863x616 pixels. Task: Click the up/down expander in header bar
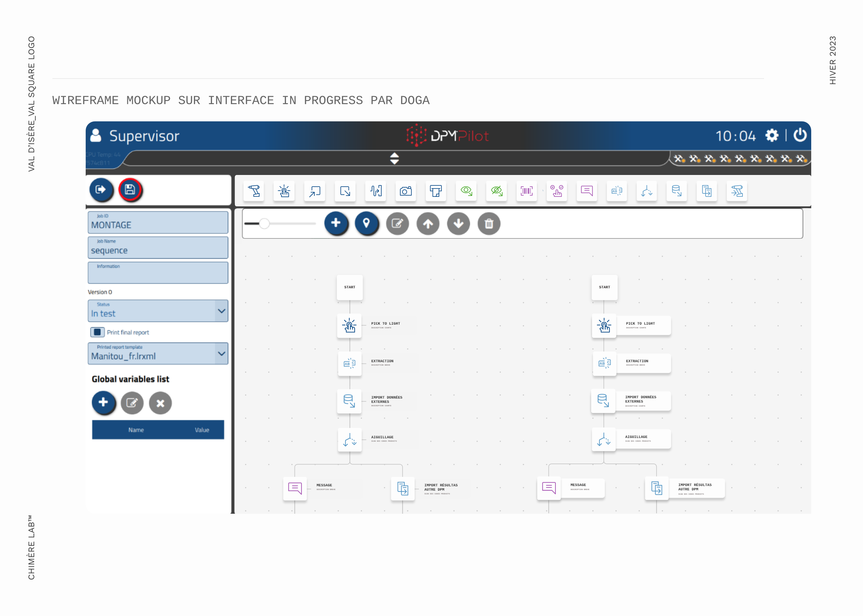click(x=394, y=159)
